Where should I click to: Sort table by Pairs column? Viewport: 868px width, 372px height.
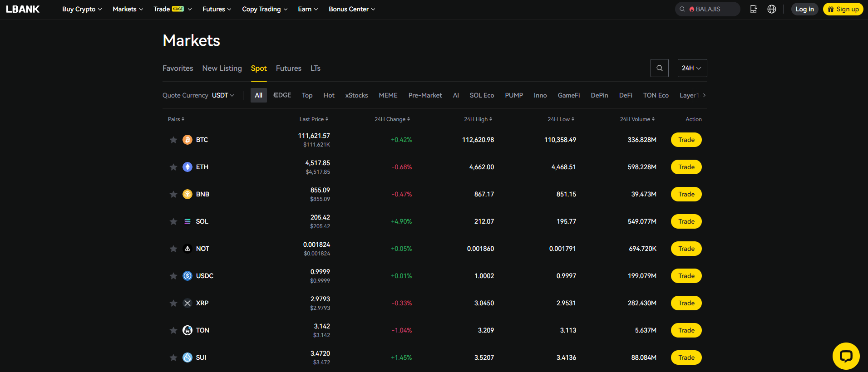pyautogui.click(x=176, y=119)
